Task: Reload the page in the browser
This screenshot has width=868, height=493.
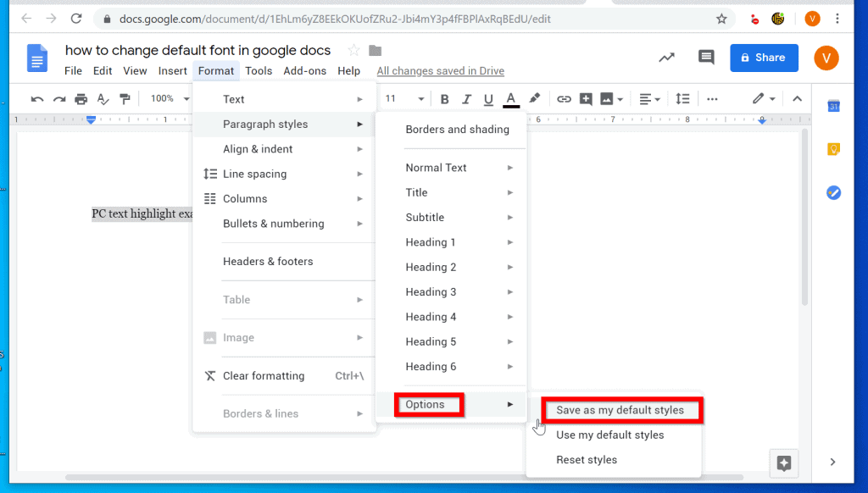Action: (76, 19)
